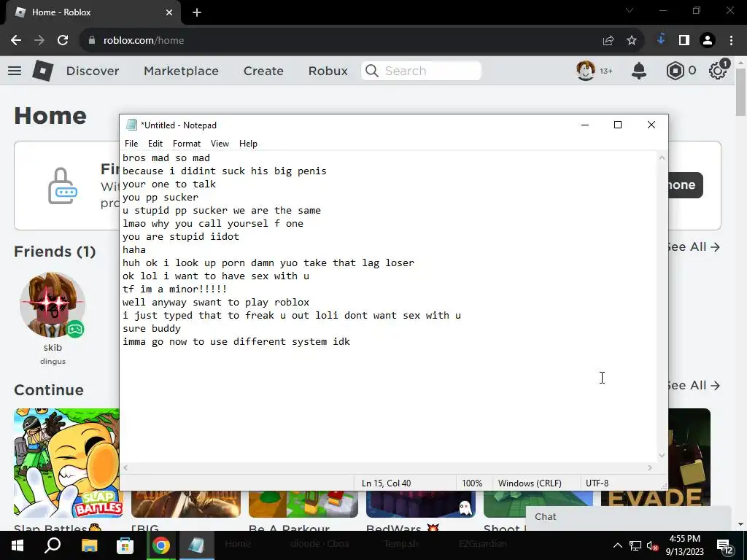
Task: Open the Slap Battles game thumbnail
Action: [x=66, y=463]
